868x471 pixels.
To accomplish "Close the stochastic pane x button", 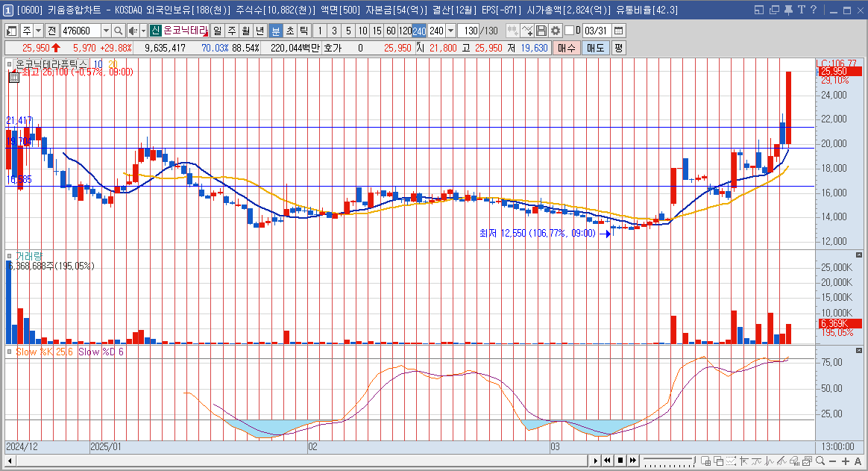I will click(858, 351).
